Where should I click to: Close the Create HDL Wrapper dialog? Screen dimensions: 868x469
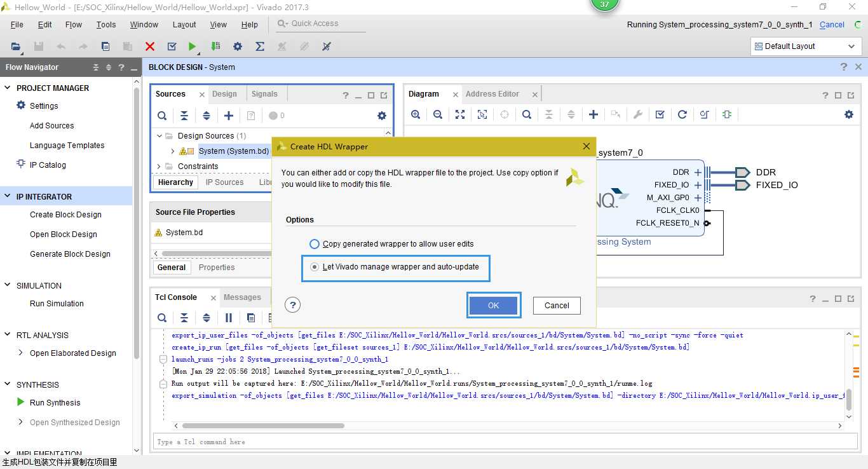(587, 146)
